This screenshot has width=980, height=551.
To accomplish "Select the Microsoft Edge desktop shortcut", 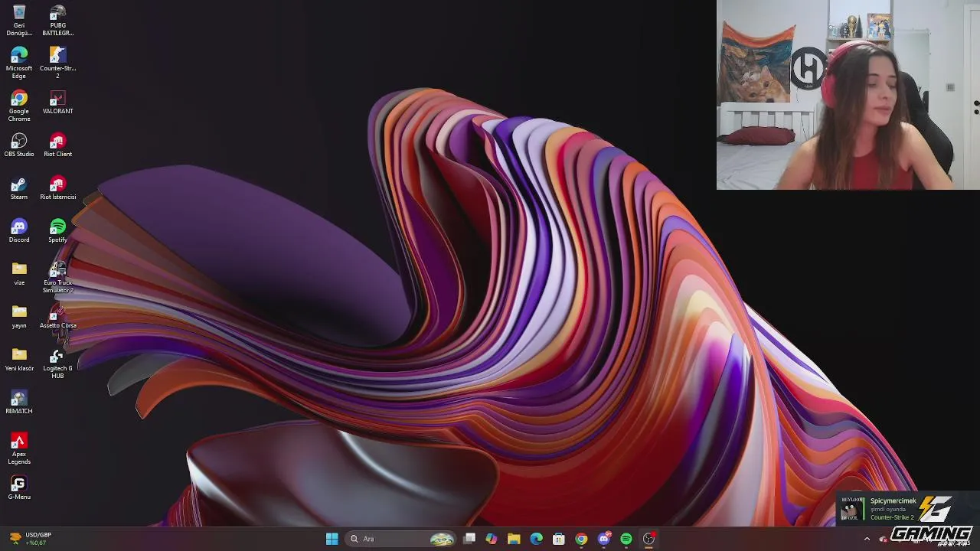I will pyautogui.click(x=19, y=64).
